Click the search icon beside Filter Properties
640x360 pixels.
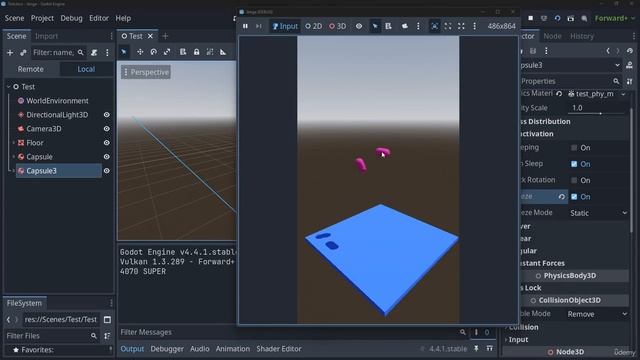point(616,81)
